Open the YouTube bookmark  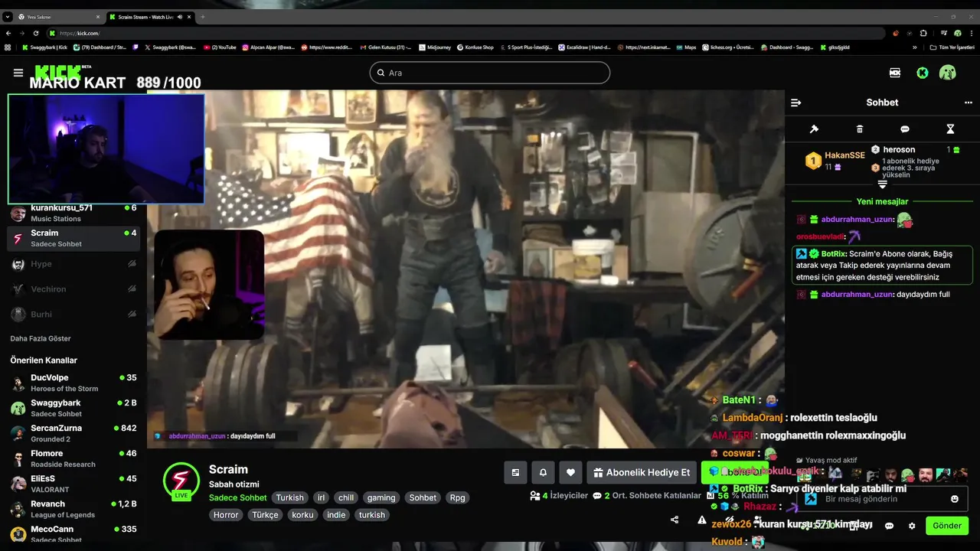[x=220, y=47]
